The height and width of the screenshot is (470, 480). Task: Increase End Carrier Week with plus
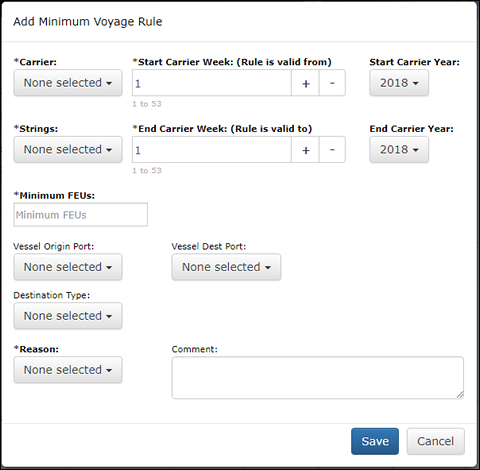pyautogui.click(x=305, y=149)
